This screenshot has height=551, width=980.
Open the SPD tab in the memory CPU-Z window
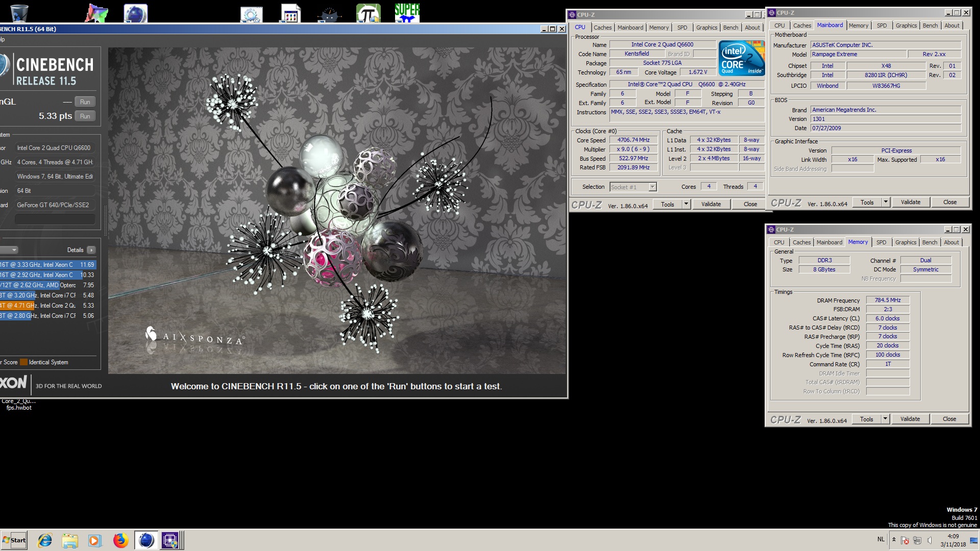[x=881, y=242]
